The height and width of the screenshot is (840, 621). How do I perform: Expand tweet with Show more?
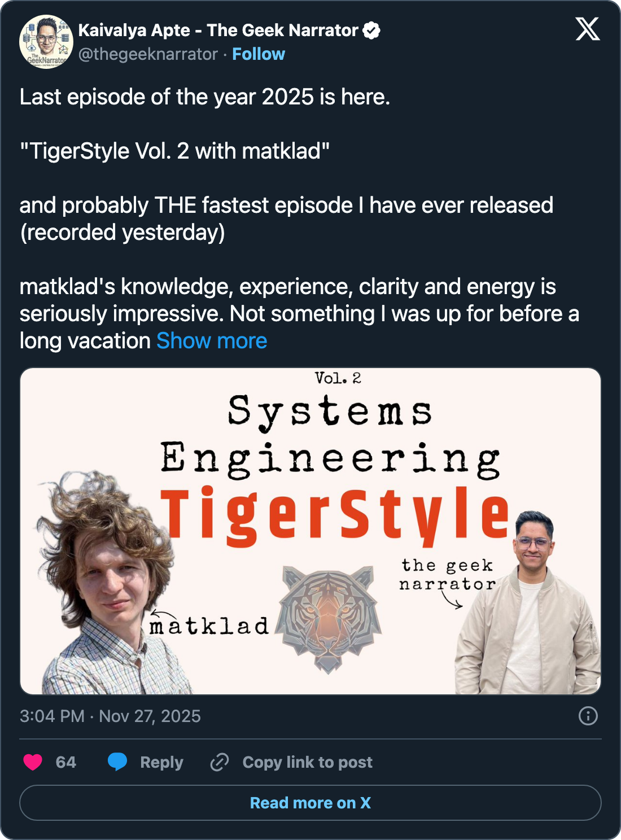pos(212,341)
